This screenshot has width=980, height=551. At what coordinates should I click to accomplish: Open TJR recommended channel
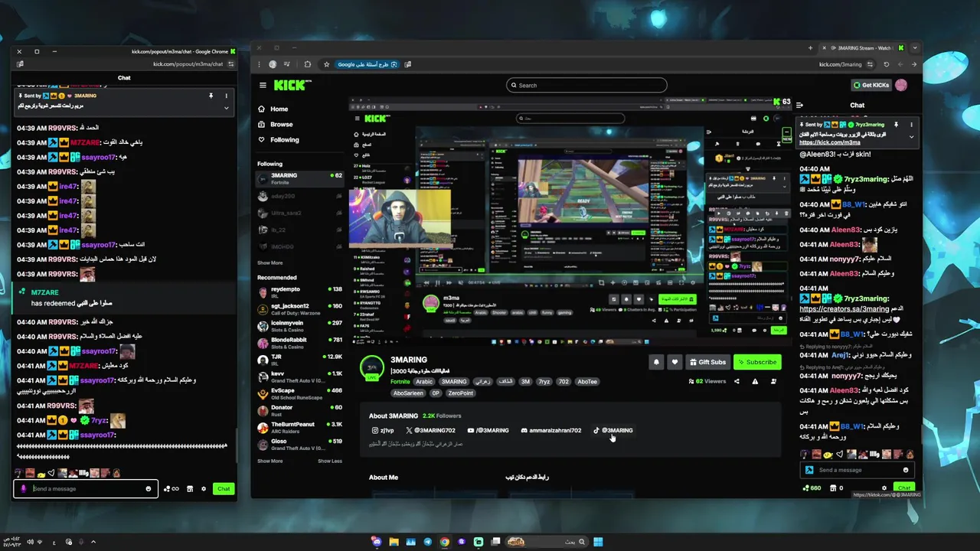299,359
